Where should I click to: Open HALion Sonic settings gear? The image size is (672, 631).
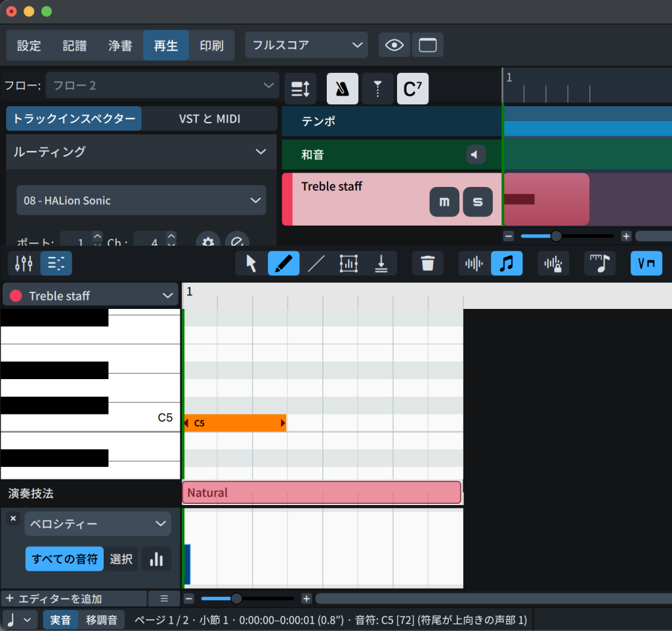[x=208, y=242]
